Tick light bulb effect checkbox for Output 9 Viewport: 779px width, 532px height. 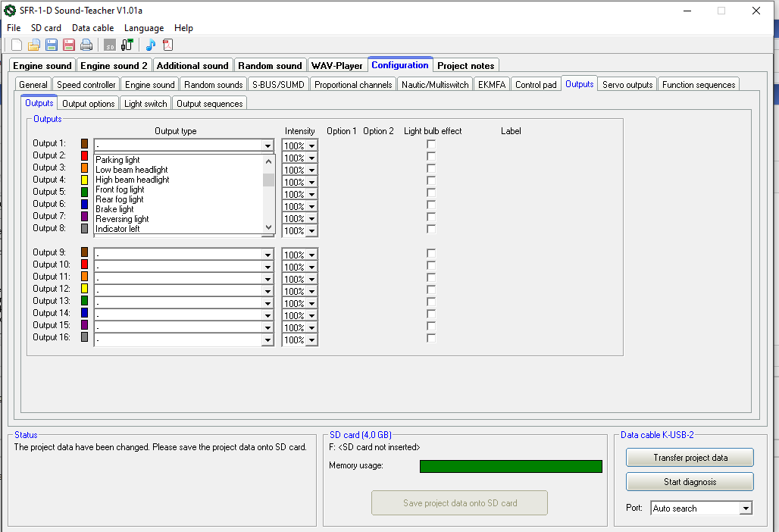click(431, 253)
